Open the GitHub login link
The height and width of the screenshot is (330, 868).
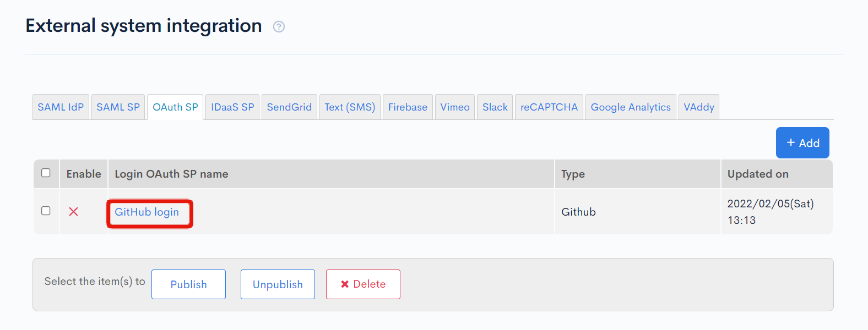point(147,212)
